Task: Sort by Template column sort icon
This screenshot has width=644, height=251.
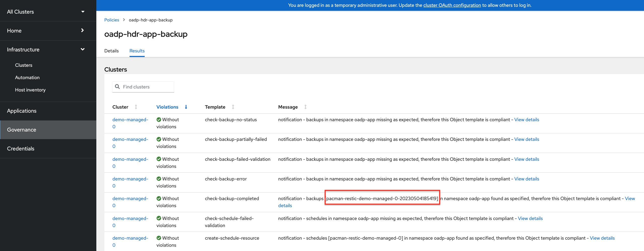Action: tap(233, 107)
